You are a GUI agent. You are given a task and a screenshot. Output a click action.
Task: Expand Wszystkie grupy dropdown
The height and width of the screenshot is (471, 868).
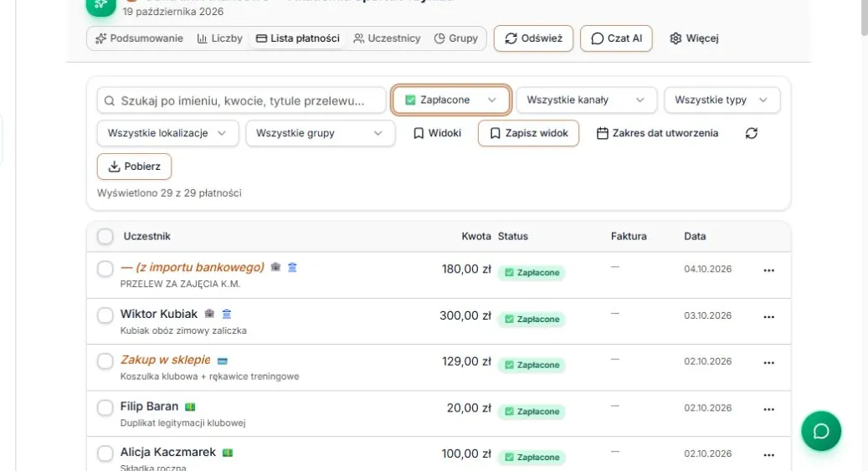[x=321, y=133]
